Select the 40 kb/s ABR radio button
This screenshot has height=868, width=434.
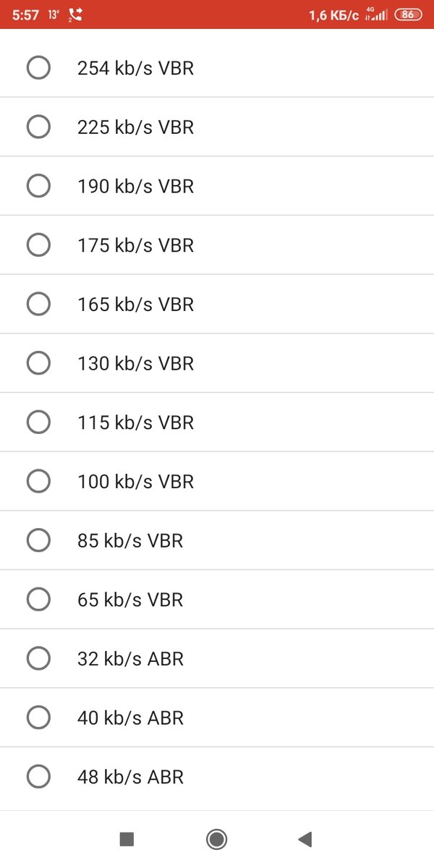pos(38,718)
